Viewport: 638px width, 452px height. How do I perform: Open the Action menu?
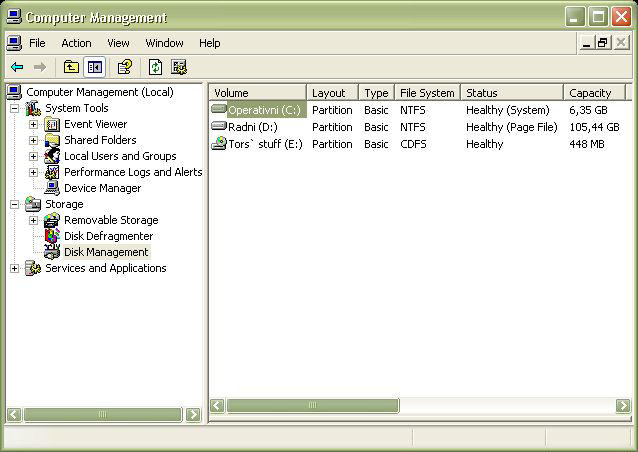click(x=76, y=43)
